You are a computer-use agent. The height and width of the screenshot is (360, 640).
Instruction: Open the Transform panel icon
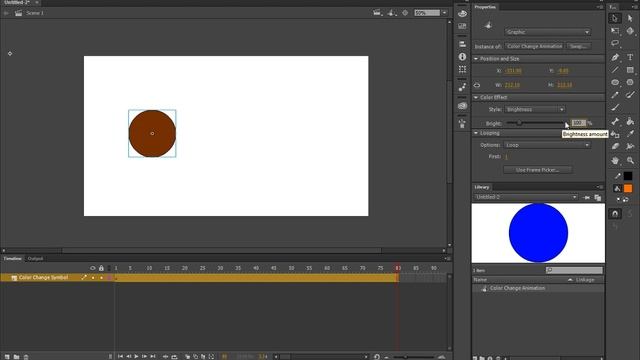click(x=462, y=69)
